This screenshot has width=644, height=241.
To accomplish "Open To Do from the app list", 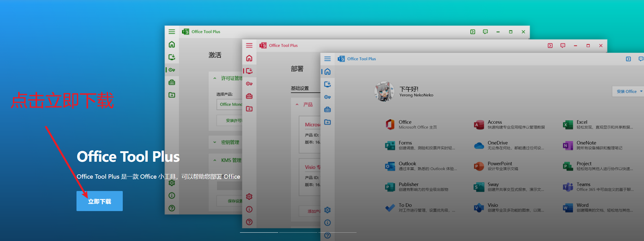I will point(420,207).
